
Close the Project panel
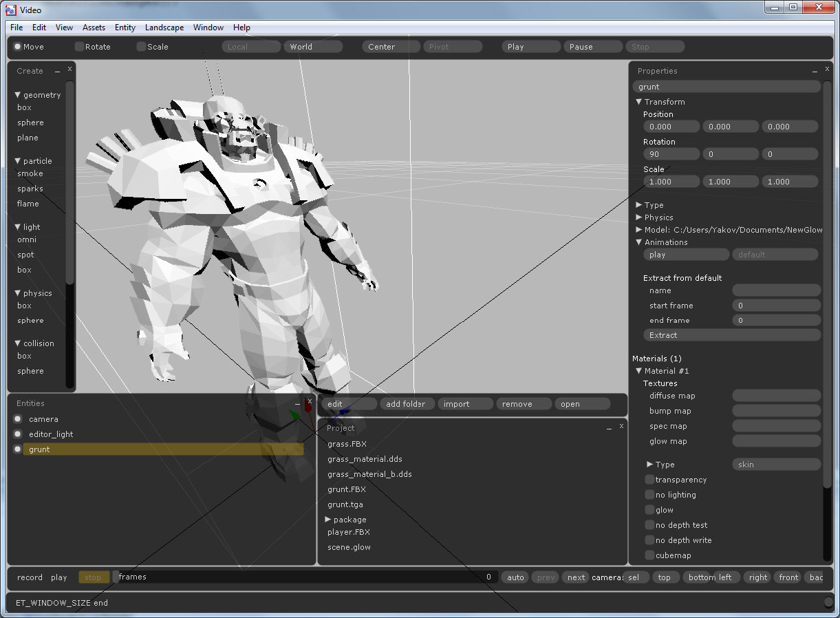pos(621,427)
